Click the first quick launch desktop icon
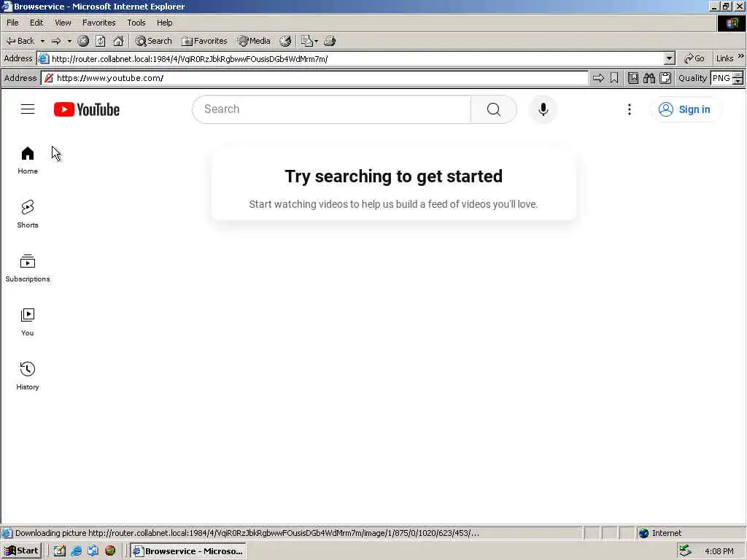 point(60,551)
